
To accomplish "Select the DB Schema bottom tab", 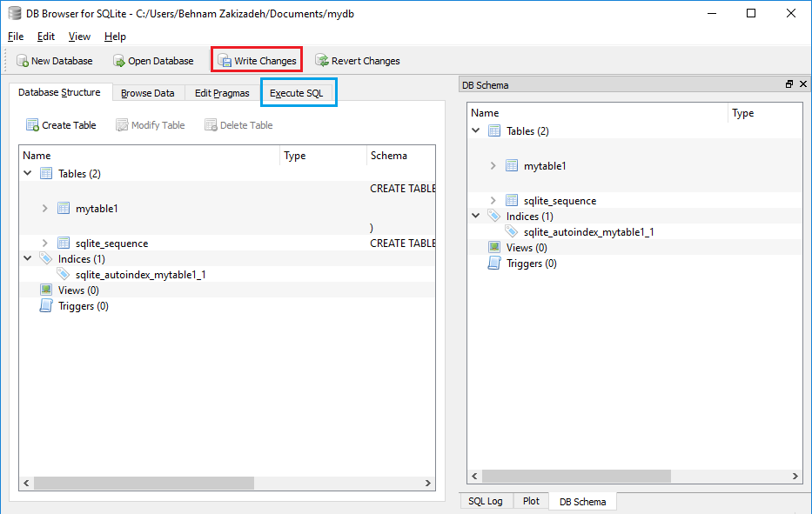I will (582, 502).
